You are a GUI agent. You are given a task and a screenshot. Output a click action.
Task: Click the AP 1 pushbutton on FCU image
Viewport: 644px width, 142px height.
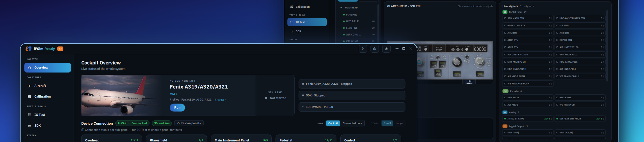[x=434, y=65]
